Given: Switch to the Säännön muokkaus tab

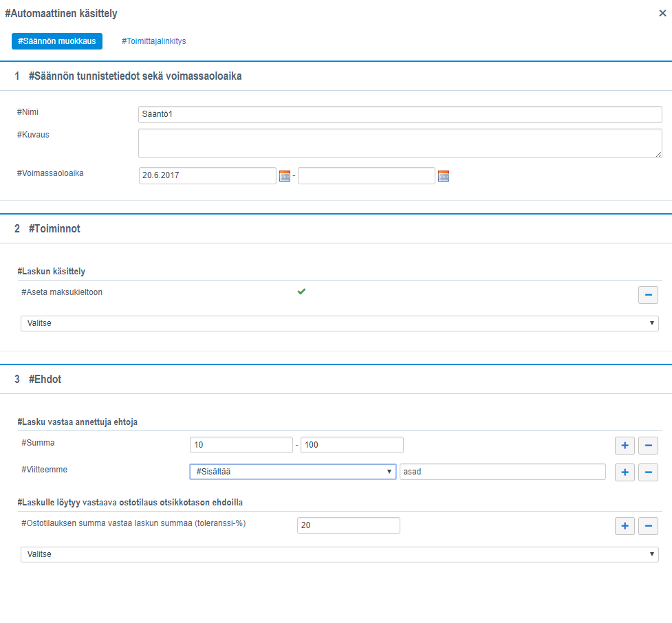Looking at the screenshot, I should tap(57, 41).
